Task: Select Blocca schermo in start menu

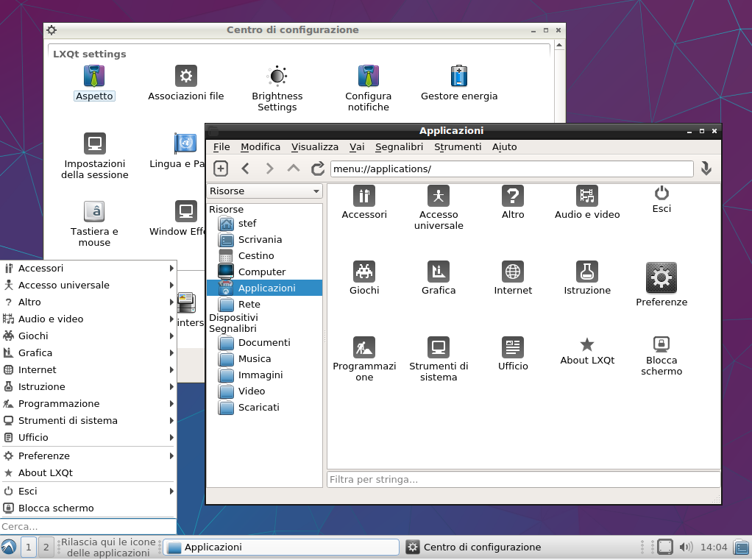Action: (56, 508)
